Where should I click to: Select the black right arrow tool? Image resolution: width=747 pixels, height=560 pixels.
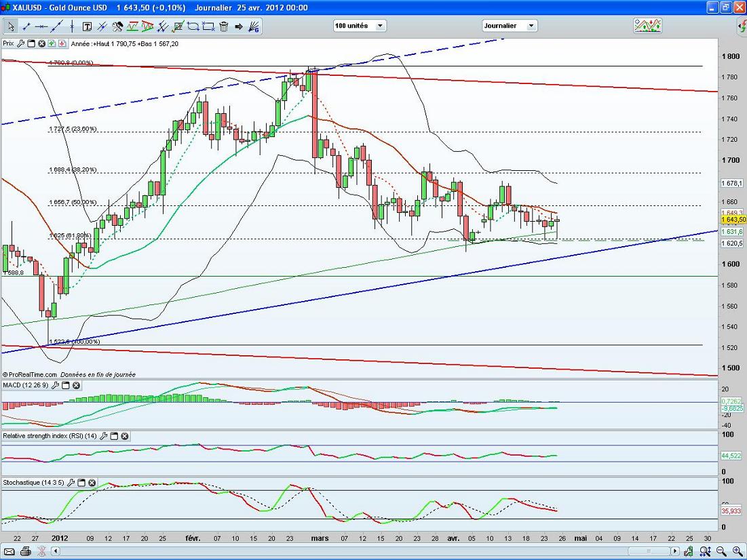coord(239,26)
